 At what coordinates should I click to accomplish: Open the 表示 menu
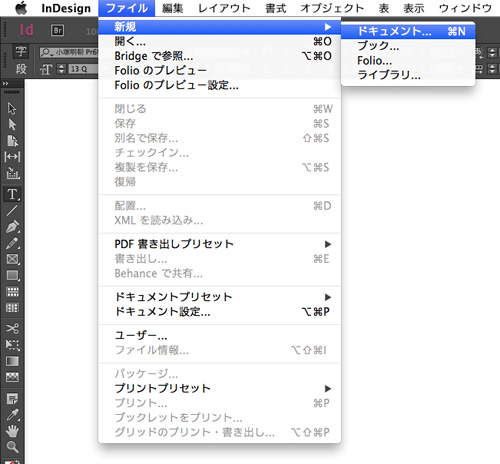(x=414, y=8)
